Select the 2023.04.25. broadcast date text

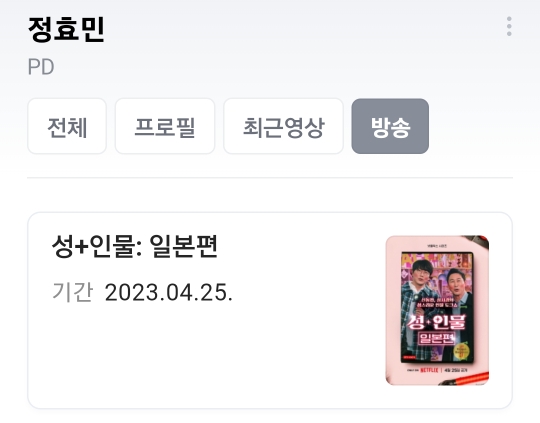(x=169, y=293)
